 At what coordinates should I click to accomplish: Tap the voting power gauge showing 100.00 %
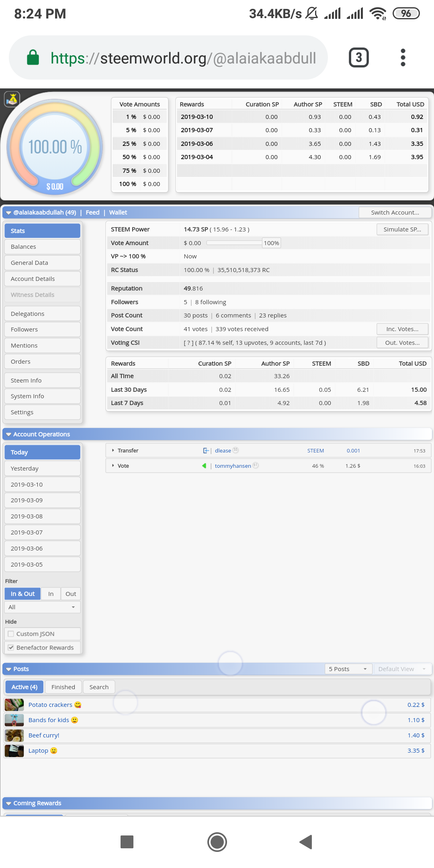click(55, 147)
